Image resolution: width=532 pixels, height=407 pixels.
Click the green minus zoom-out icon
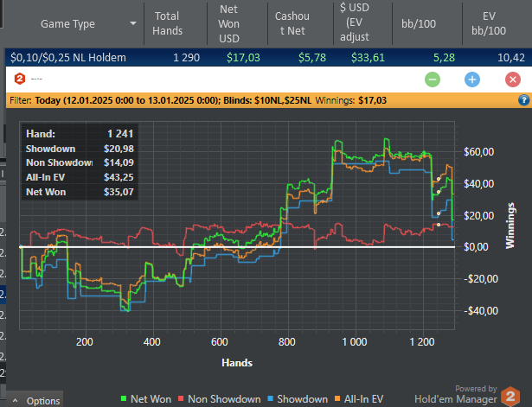[433, 79]
